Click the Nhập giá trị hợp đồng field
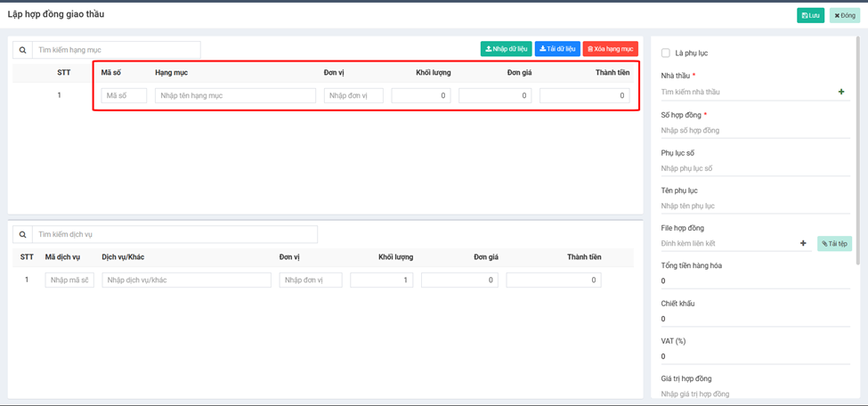The width and height of the screenshot is (868, 406). pyautogui.click(x=753, y=394)
